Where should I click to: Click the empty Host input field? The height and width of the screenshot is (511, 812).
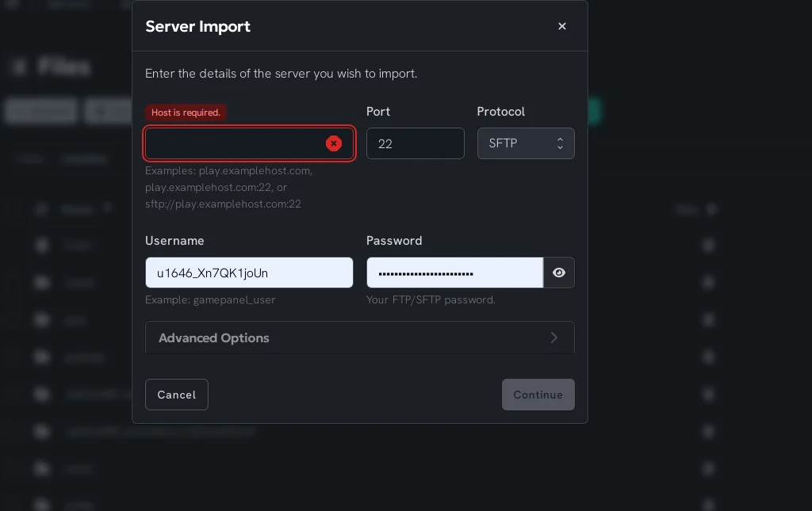(234, 143)
